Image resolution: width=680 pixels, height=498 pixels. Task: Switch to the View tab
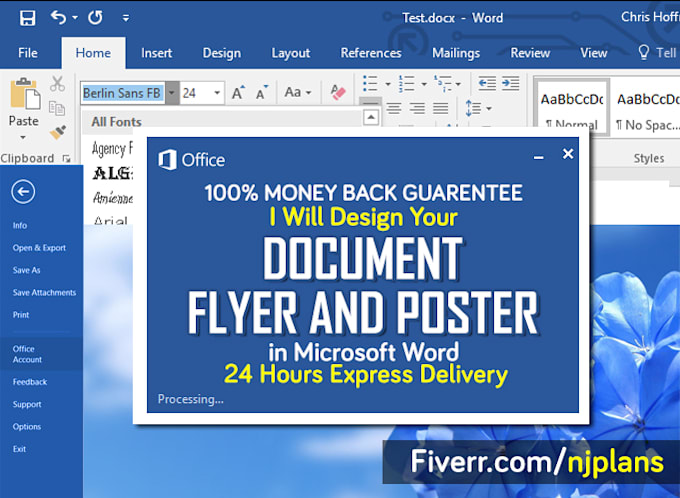coord(594,53)
